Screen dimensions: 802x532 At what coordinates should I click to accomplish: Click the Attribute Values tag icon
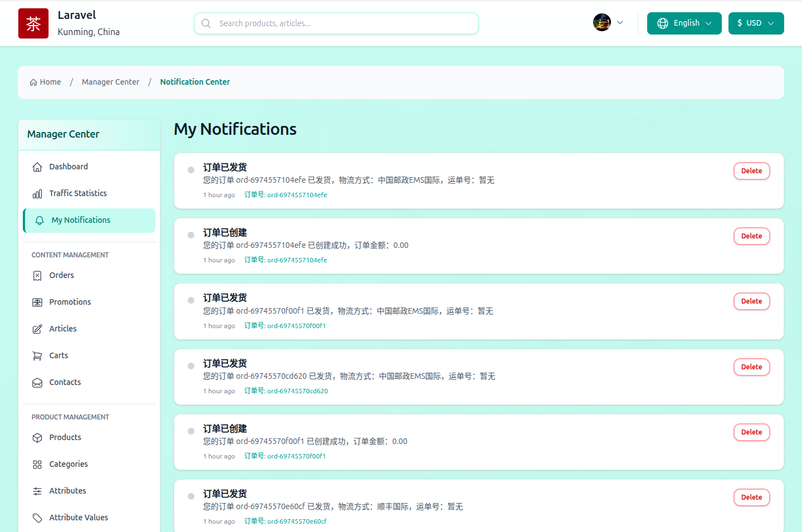click(37, 518)
